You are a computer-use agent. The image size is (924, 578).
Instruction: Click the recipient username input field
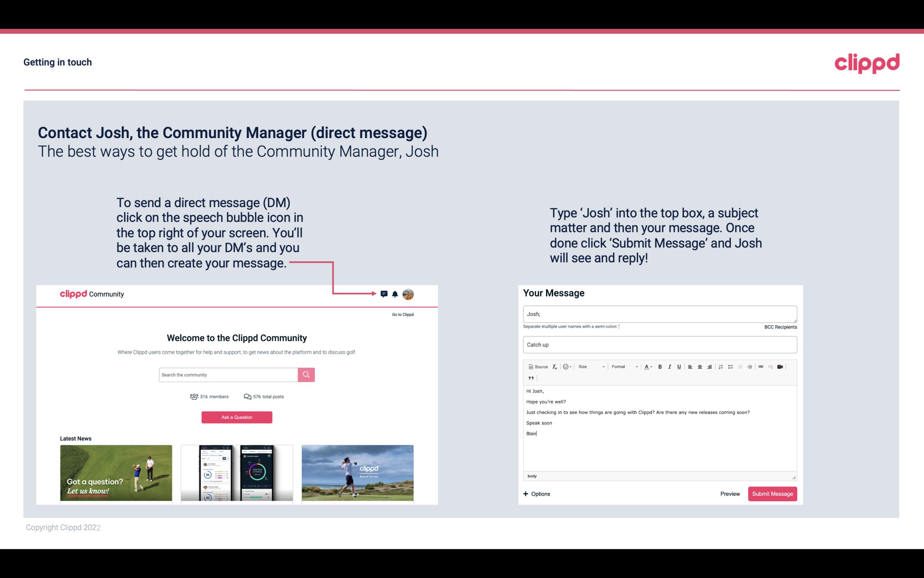click(x=658, y=313)
